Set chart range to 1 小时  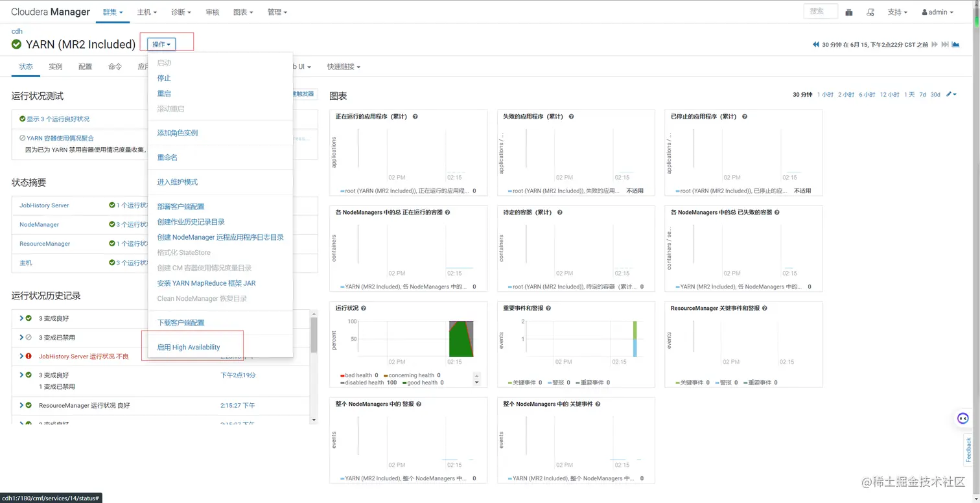[x=825, y=95]
